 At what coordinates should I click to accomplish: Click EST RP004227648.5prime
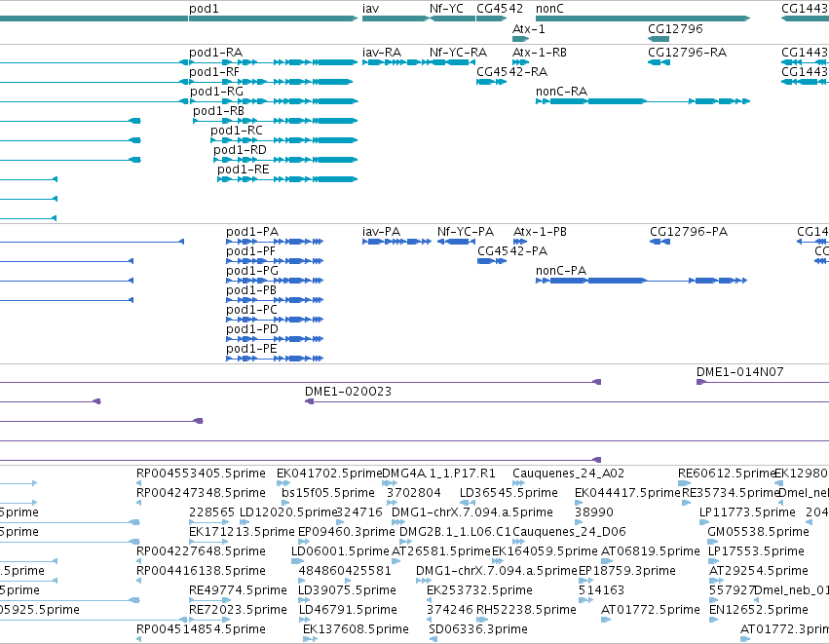[x=201, y=551]
